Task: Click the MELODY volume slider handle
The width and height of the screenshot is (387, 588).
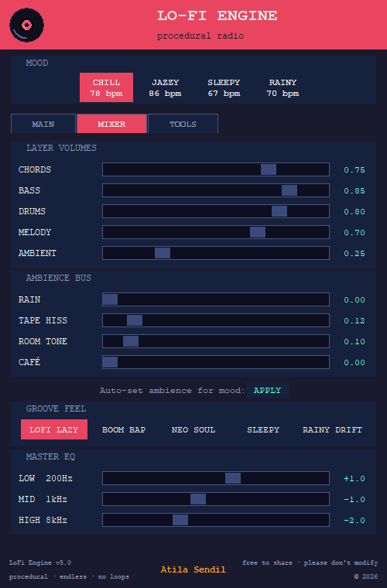Action: (x=258, y=232)
